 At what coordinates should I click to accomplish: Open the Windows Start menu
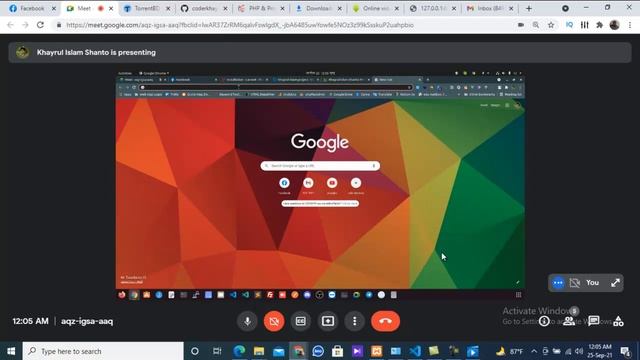click(x=11, y=351)
